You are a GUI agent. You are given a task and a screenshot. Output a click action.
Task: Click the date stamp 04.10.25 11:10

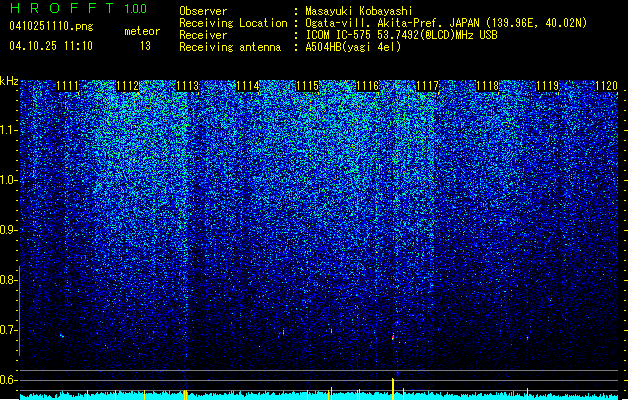51,46
